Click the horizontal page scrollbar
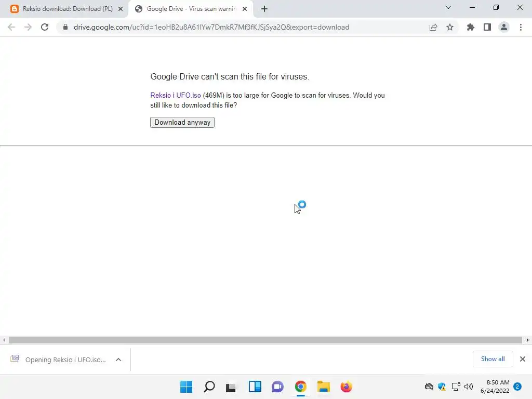Screen dimensions: 532x399 (x=265, y=340)
